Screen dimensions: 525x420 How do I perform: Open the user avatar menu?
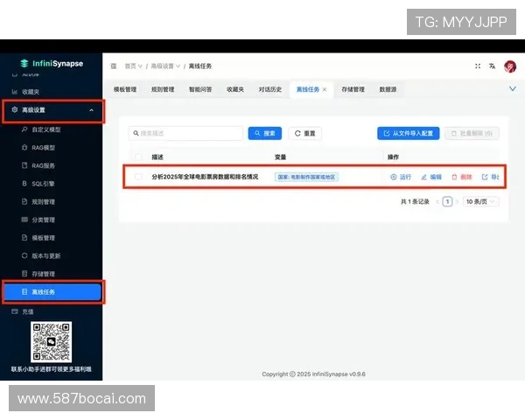(510, 66)
